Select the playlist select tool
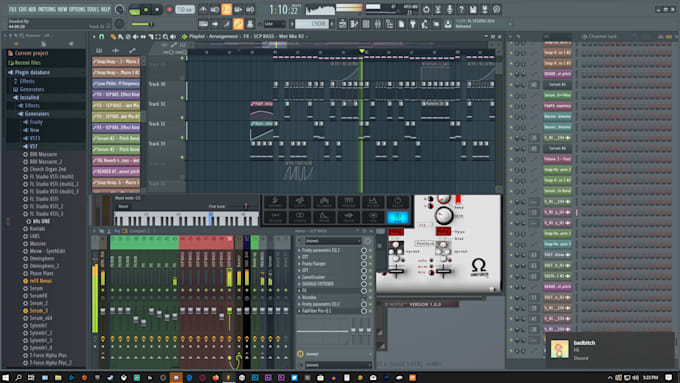This screenshot has height=383, width=680. [158, 37]
